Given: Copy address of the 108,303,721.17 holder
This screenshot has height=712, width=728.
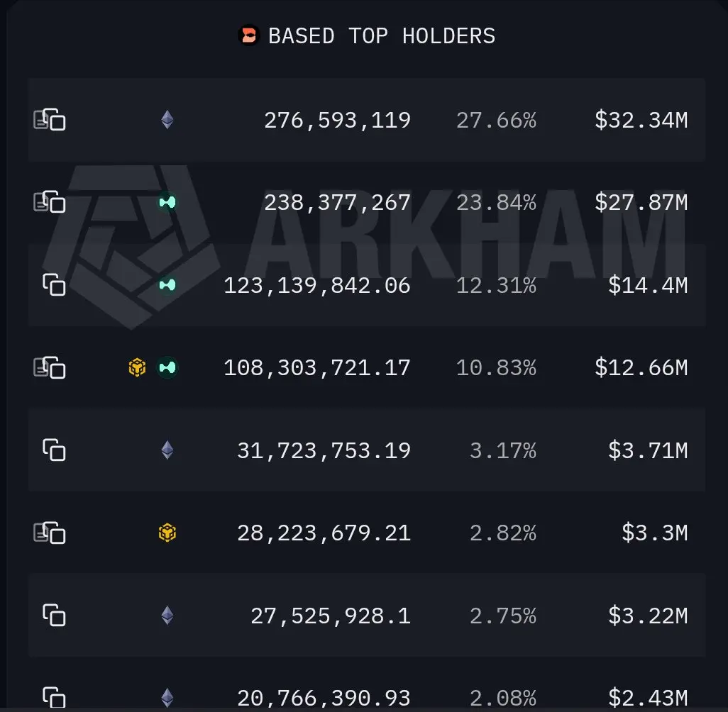Looking at the screenshot, I should [55, 367].
